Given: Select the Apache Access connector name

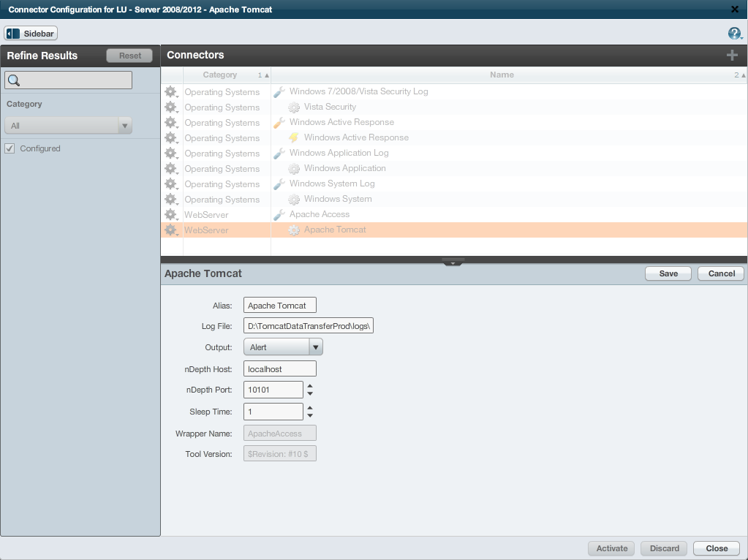Looking at the screenshot, I should pos(319,214).
